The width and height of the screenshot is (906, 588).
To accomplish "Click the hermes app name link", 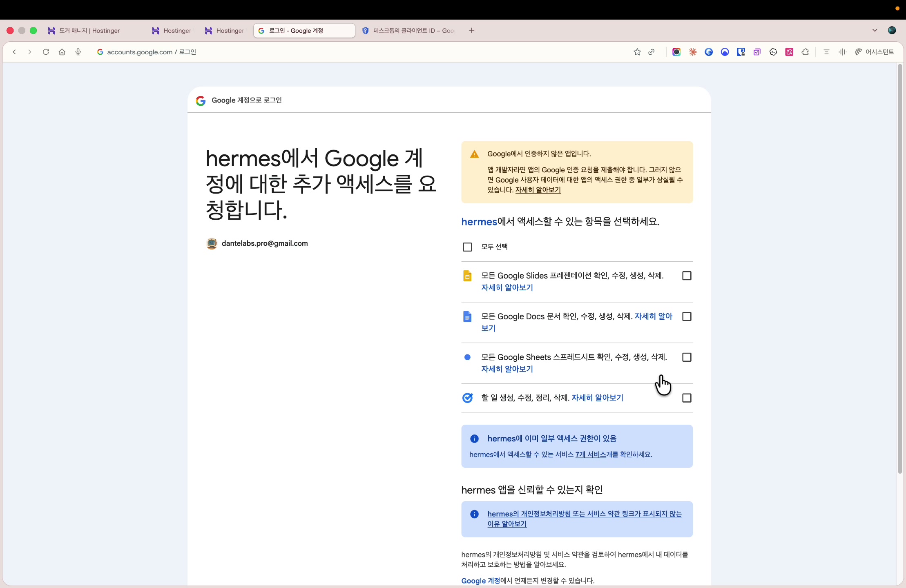I will click(479, 222).
